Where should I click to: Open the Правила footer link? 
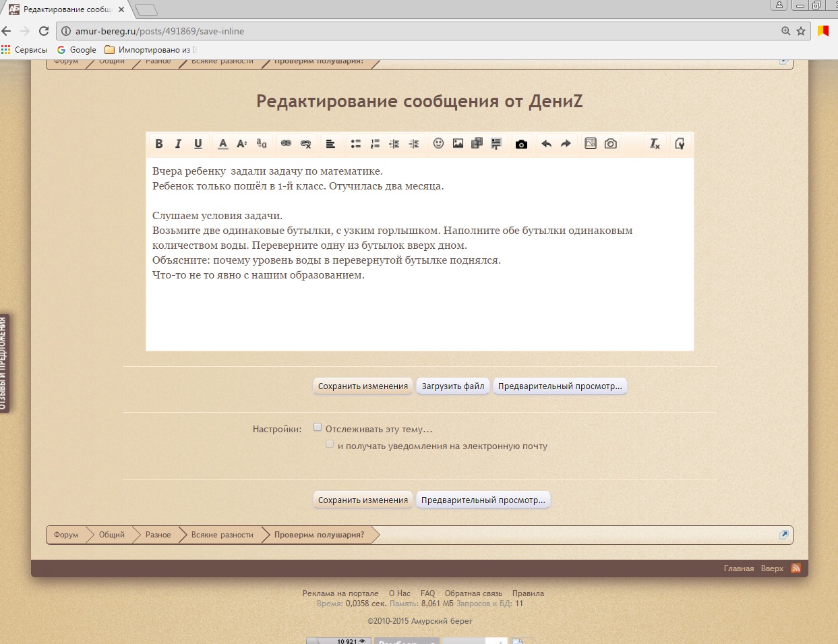528,593
